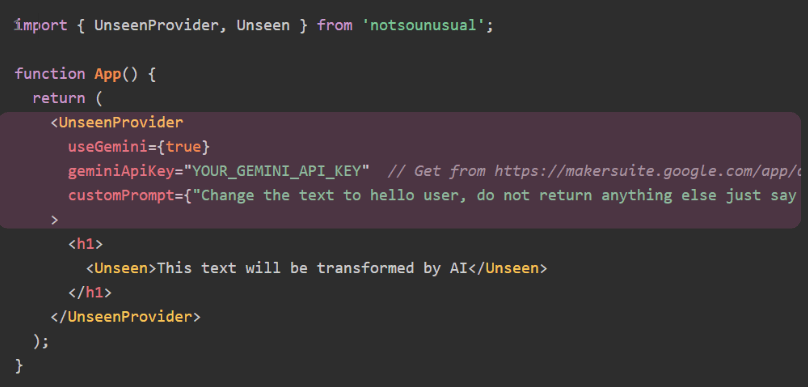808x387 pixels.
Task: Click the geminiApiKey attribute name
Action: pyautogui.click(x=121, y=171)
